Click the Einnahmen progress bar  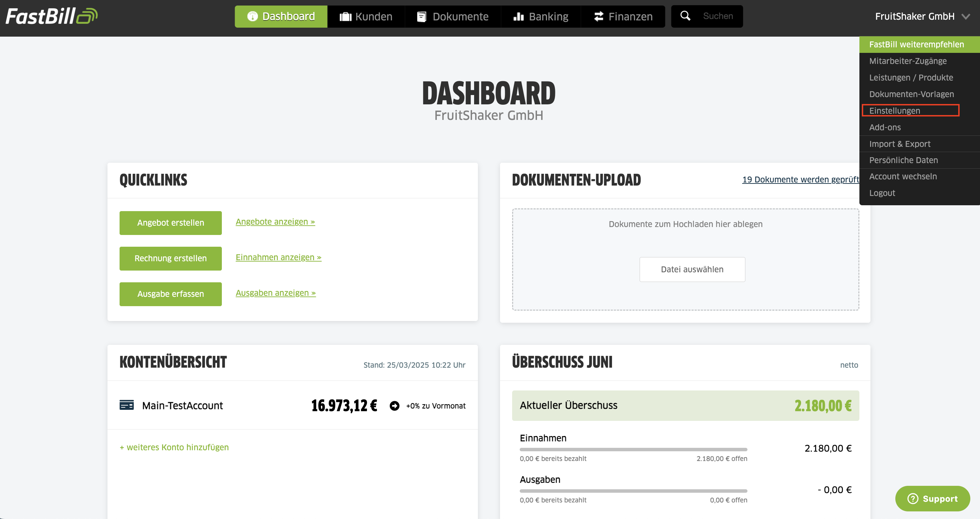click(x=633, y=449)
